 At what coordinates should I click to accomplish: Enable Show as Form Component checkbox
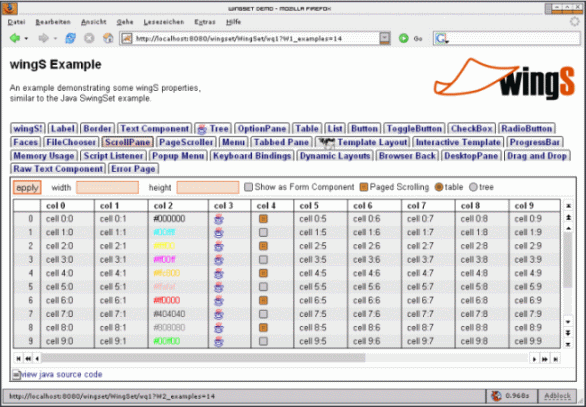pyautogui.click(x=249, y=187)
